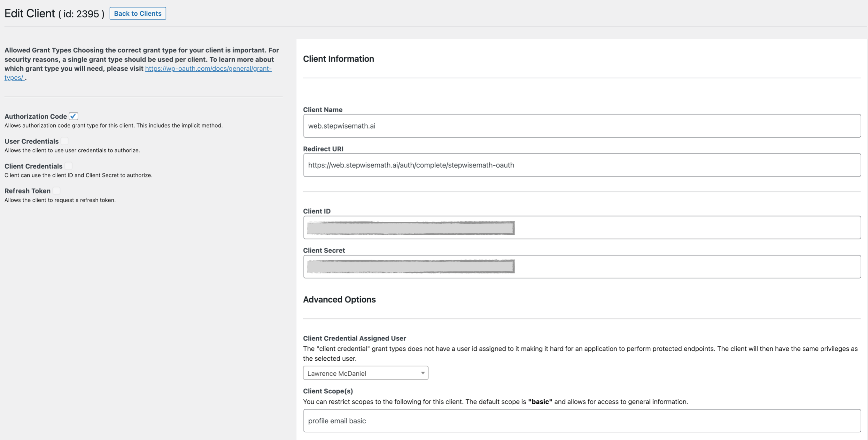Screen dimensions: 868x440
Task: Toggle off Authorization Code grant support
Action: 74,116
